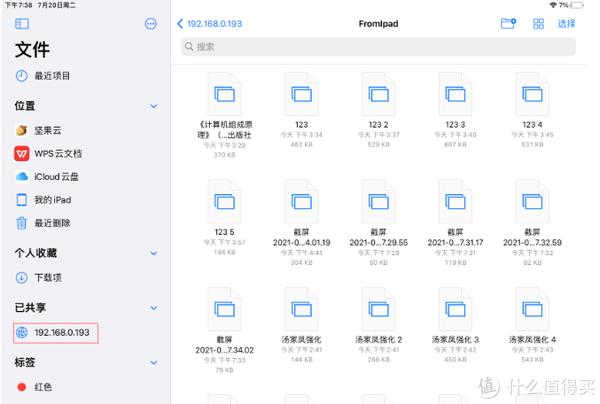Image resolution: width=600 pixels, height=404 pixels.
Task: Open the file 汤家凤强化 4
Action: click(532, 325)
